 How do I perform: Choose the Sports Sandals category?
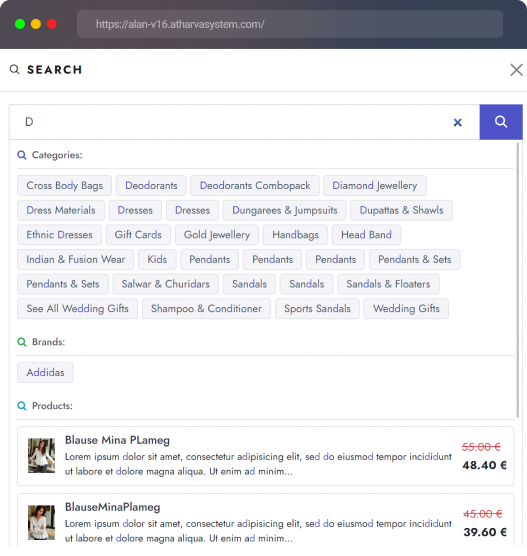(x=317, y=309)
